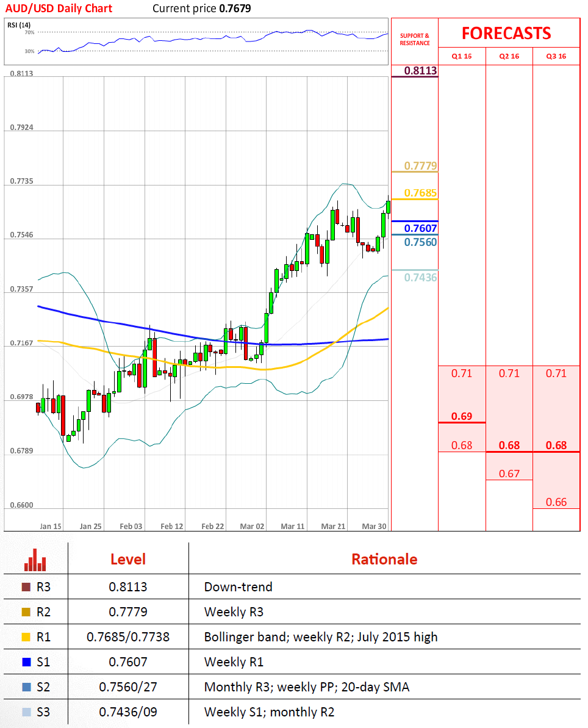Screen dimensions: 588x728
Task: Click the S3 light blue color swatch
Action: (x=26, y=712)
